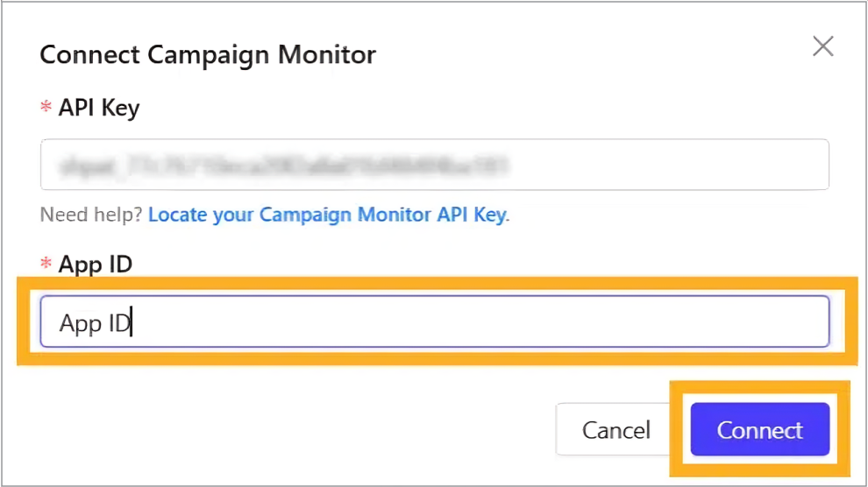This screenshot has width=868, height=487.
Task: Follow the blue API Key help hyperlink
Action: tap(328, 215)
